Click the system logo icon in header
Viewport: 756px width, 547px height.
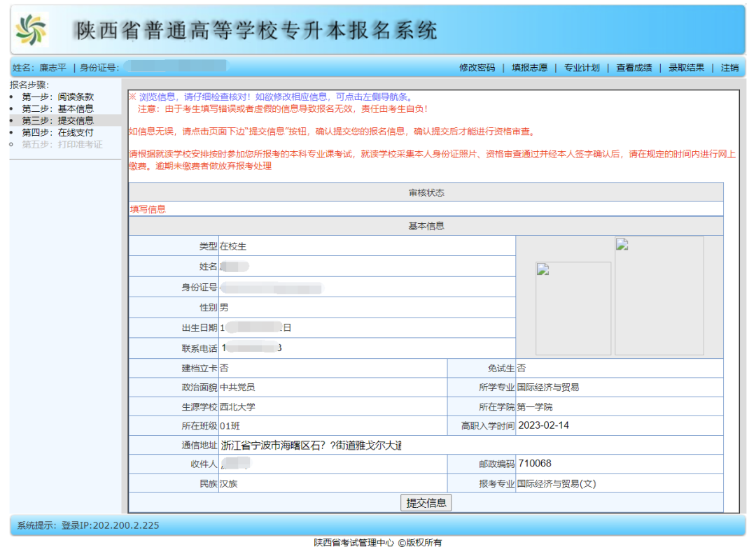tap(31, 29)
